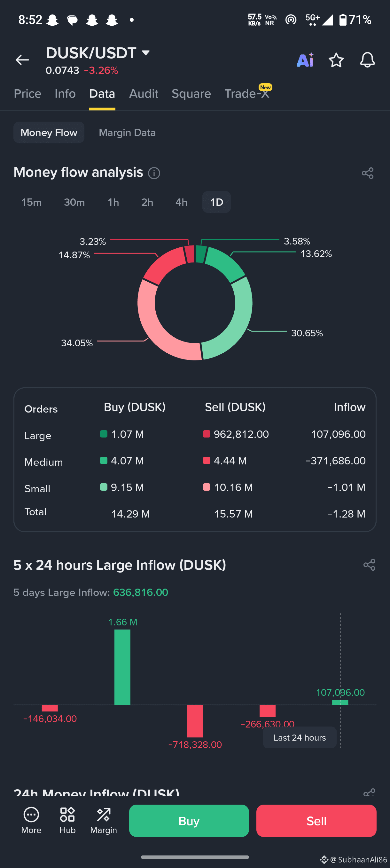
Task: Add DUSK/USDT to favorites with star
Action: 336,60
